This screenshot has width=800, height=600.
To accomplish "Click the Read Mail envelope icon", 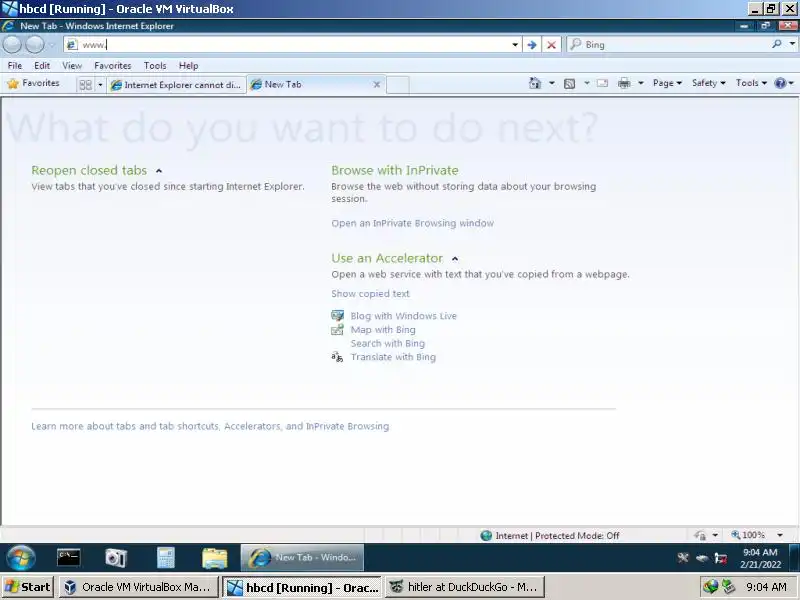I will pyautogui.click(x=602, y=83).
